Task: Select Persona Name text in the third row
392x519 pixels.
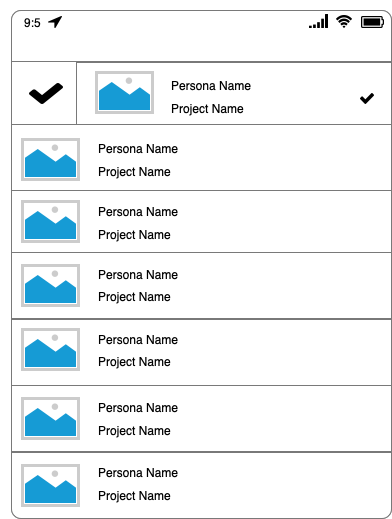Action: [x=138, y=212]
